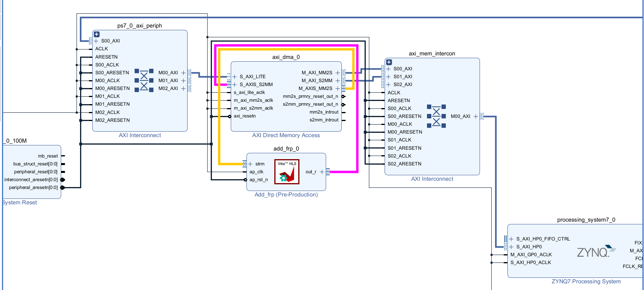644x290 pixels.
Task: Select the mm2s_introut pin on axi_dma_0
Action: (324, 112)
